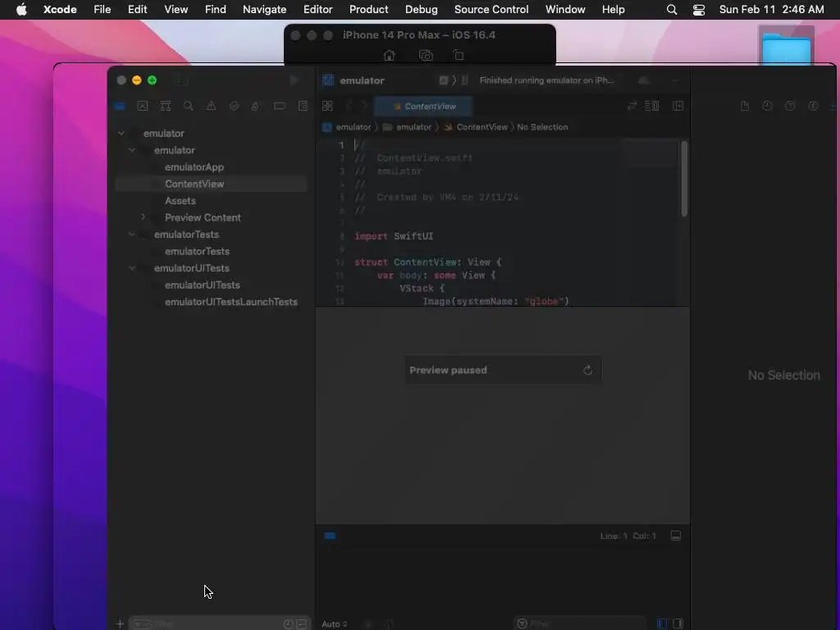
Task: Click the No Selection breadcrumb item
Action: coord(542,127)
